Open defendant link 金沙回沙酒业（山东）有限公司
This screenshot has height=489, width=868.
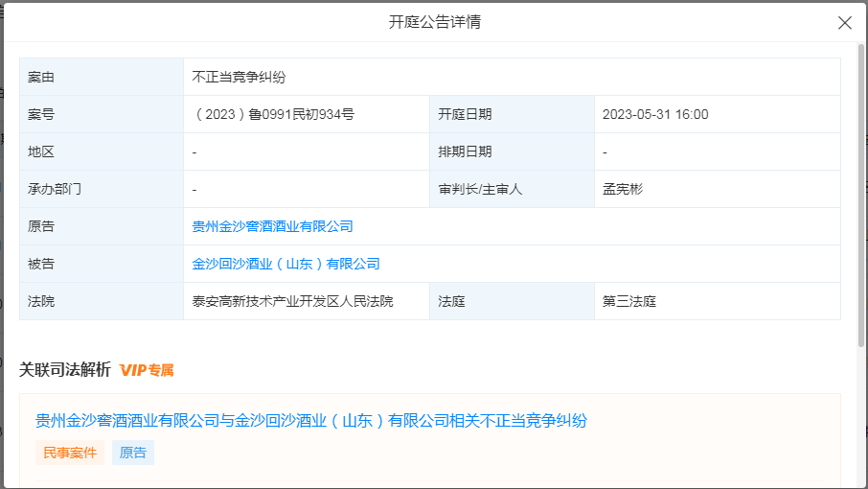click(x=286, y=265)
